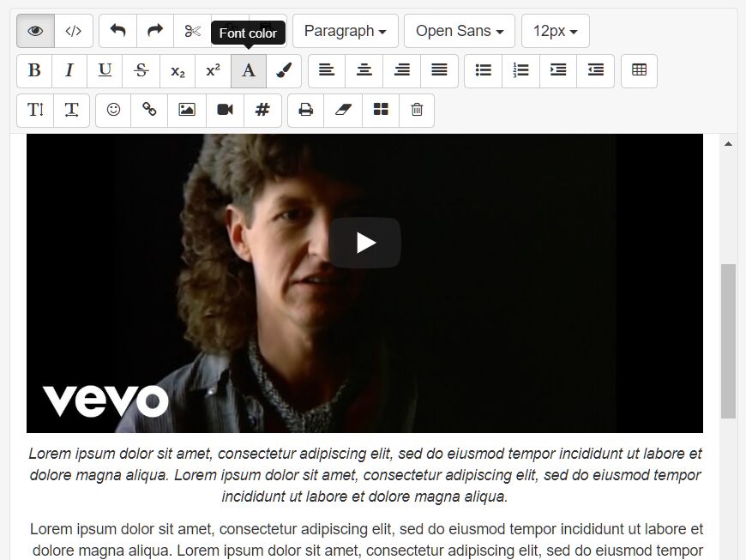Image resolution: width=746 pixels, height=560 pixels.
Task: Center align the text
Action: tap(364, 70)
